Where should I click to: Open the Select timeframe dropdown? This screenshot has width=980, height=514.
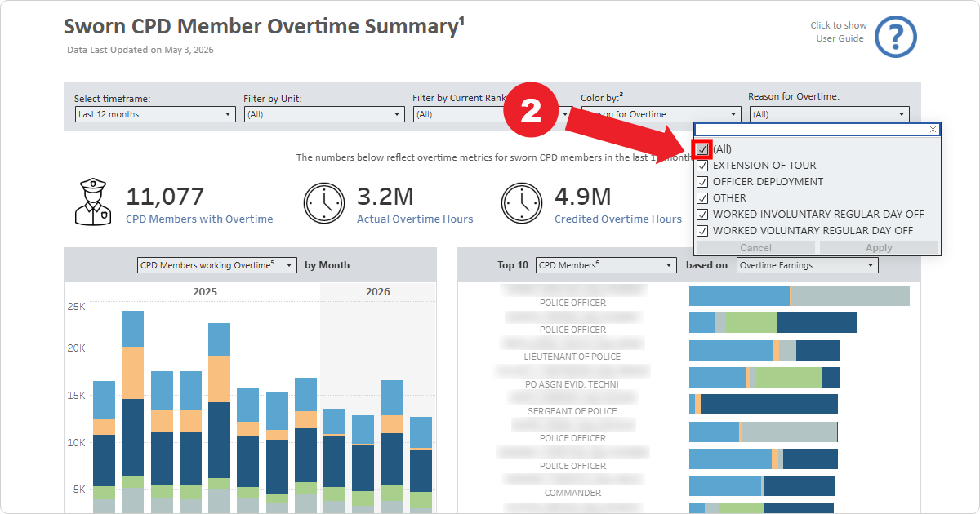(x=155, y=114)
